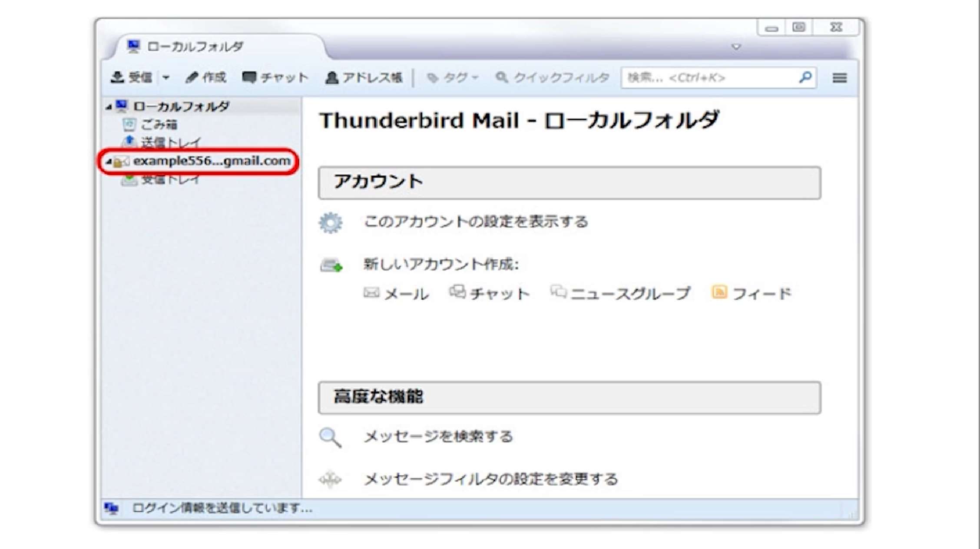Viewport: 980px width, 549px height.
Task: Close the Thunderbird window
Action: tap(836, 27)
